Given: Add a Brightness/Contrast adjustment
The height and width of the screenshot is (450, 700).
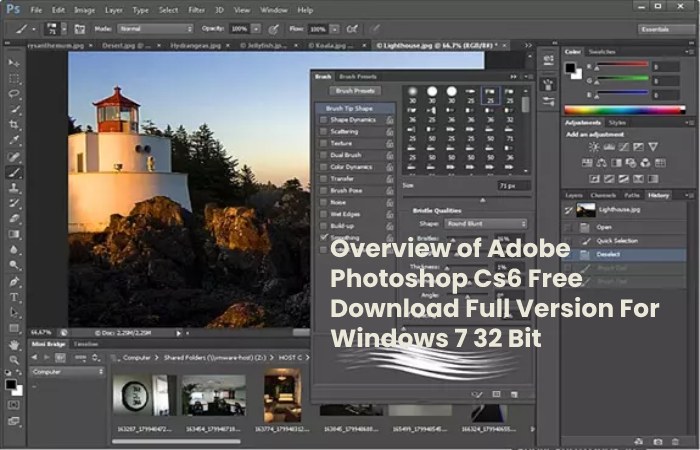Looking at the screenshot, I should click(x=594, y=147).
